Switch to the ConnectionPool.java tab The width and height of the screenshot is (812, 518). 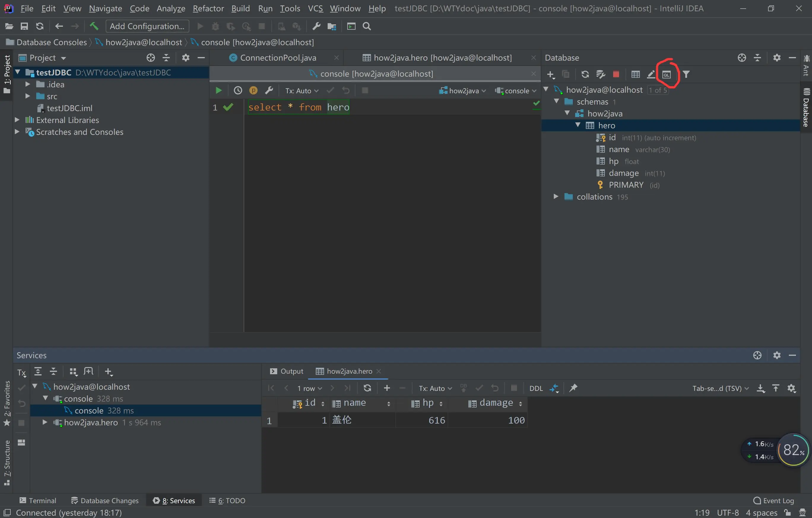(278, 58)
